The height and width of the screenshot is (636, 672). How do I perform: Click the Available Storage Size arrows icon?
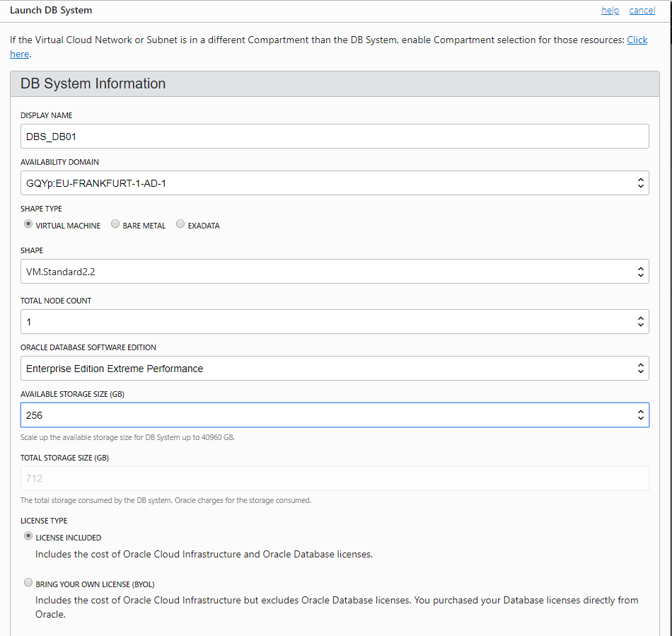coord(641,415)
